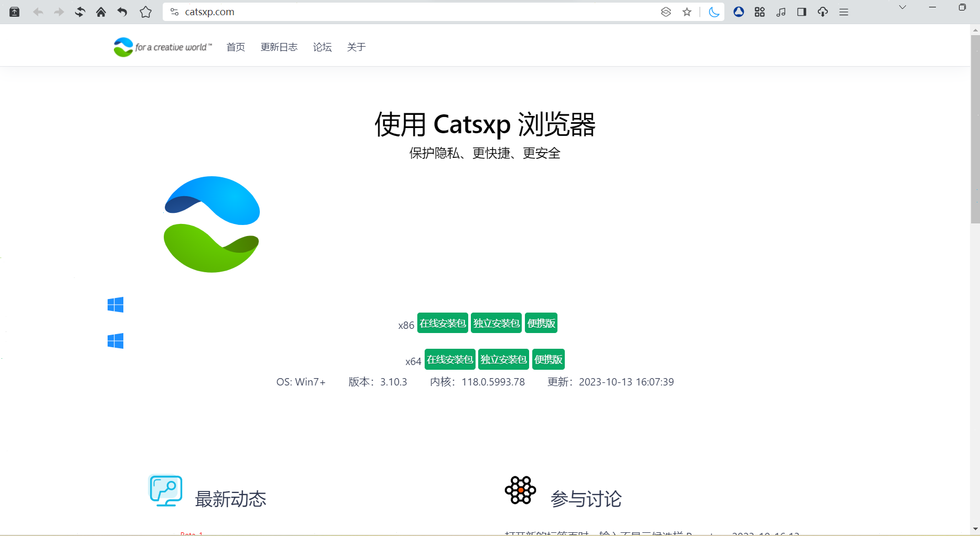
Task: Download x64 独立安装包
Action: click(x=504, y=359)
